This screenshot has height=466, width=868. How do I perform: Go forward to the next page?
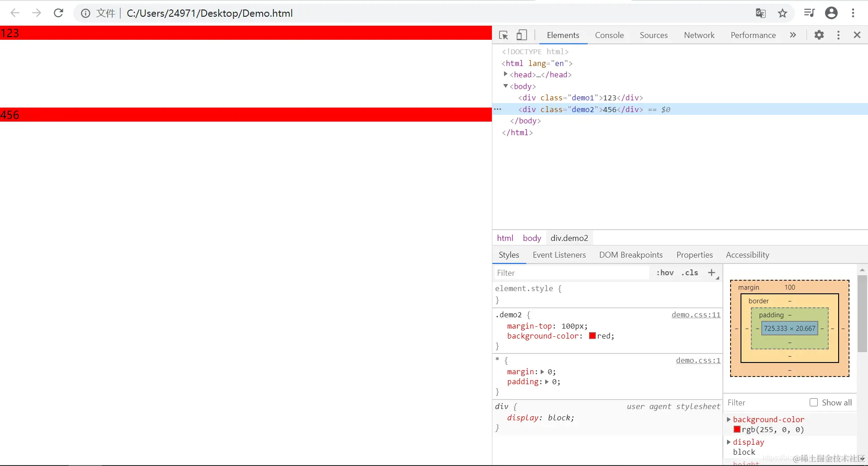click(37, 13)
